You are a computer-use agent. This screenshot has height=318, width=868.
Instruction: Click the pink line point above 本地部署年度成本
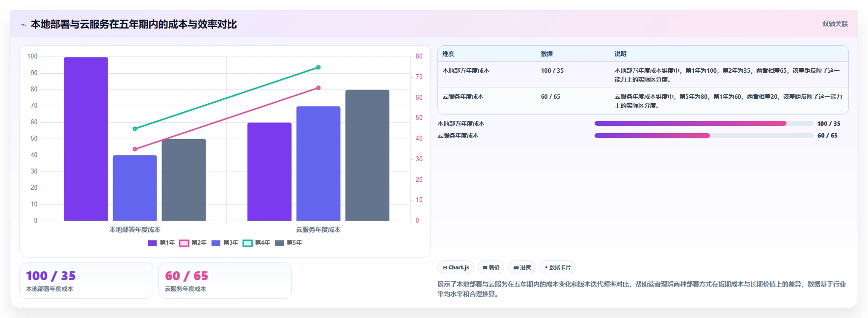click(135, 149)
